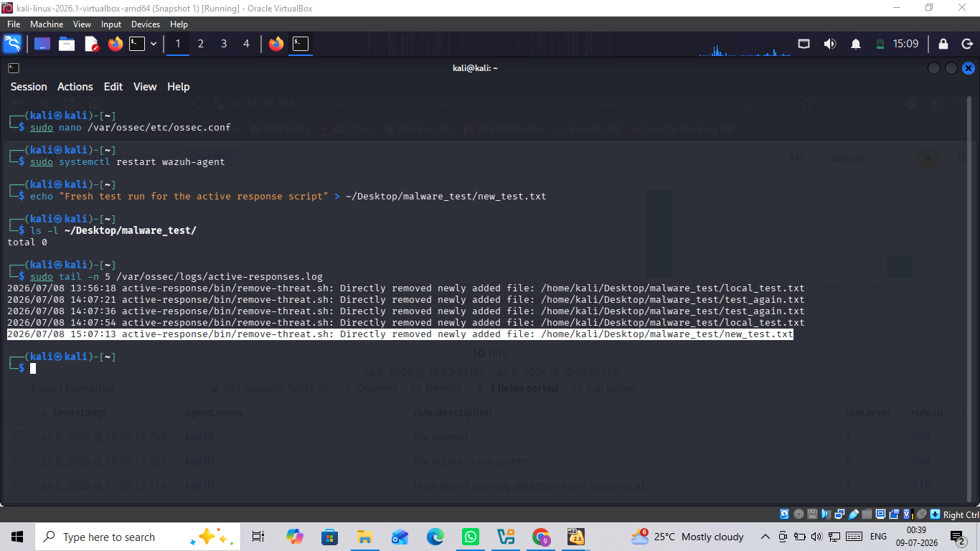
Task: Open Chrome from the Windows taskbar
Action: (542, 537)
